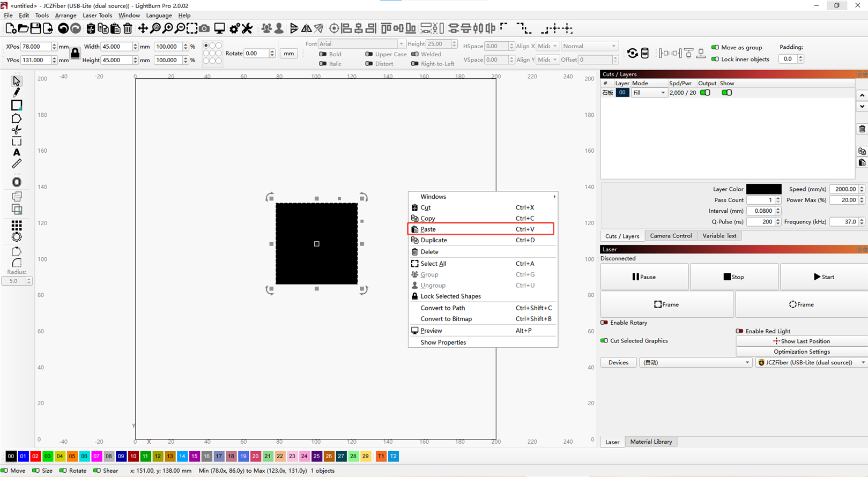The width and height of the screenshot is (868, 477).
Task: Toggle Move as group switch
Action: coord(715,47)
